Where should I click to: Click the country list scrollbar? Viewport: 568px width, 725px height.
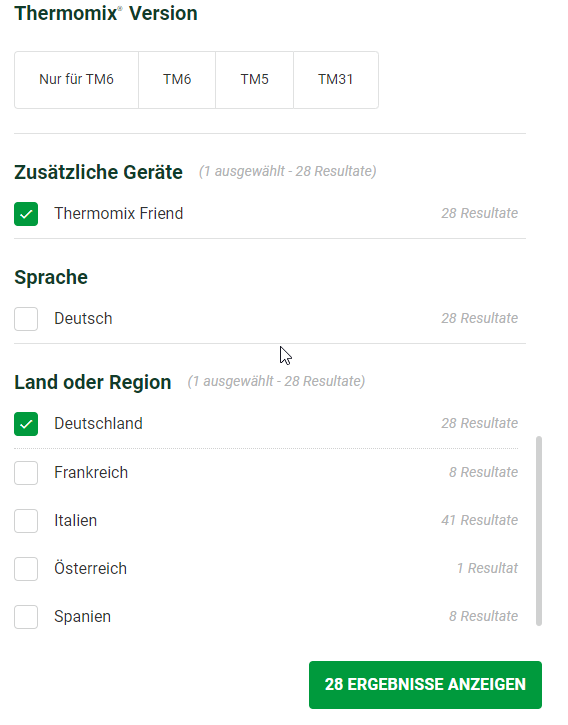tap(539, 531)
